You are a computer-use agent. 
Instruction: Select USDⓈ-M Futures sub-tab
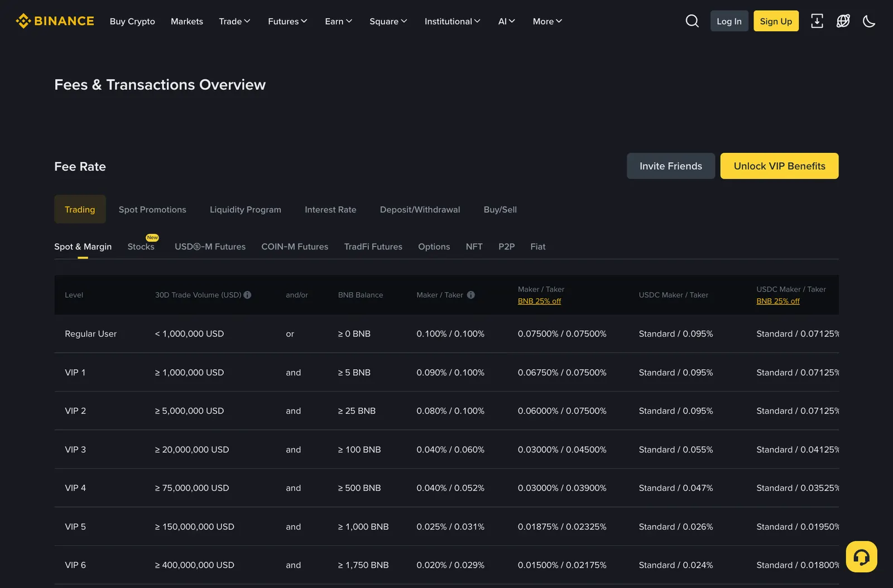coord(210,247)
